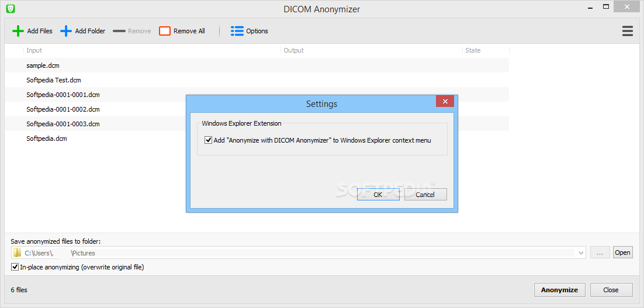Maximize the DICOM Anonymizer window

606,6
